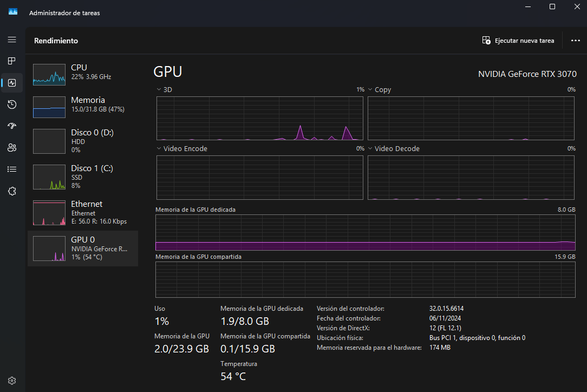587x392 pixels.
Task: Open the Details list page icon
Action: click(x=12, y=169)
